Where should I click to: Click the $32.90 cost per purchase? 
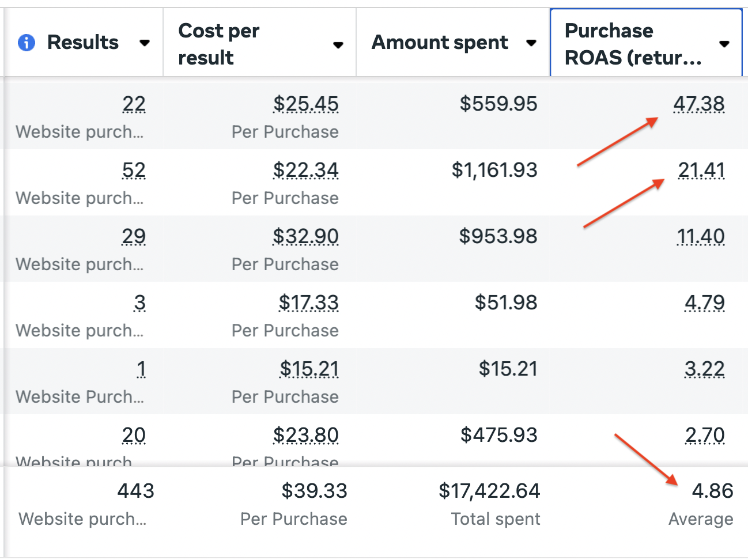click(x=305, y=237)
